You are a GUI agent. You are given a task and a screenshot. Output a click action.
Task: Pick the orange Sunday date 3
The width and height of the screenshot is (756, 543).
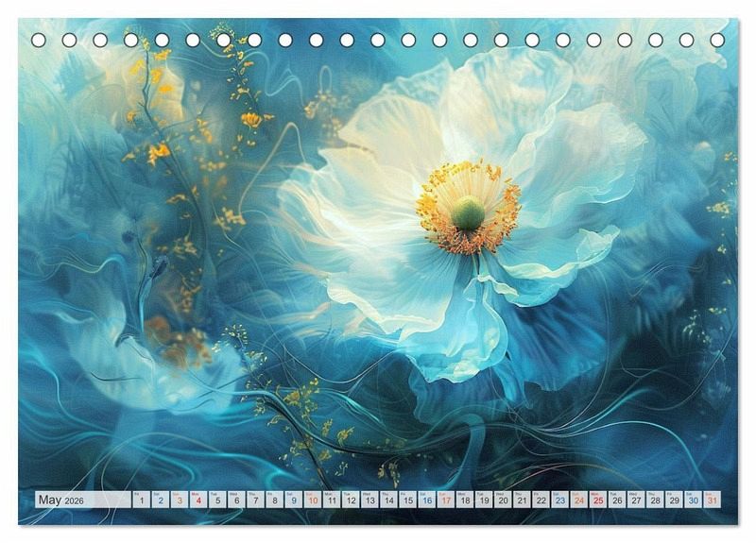(x=180, y=500)
